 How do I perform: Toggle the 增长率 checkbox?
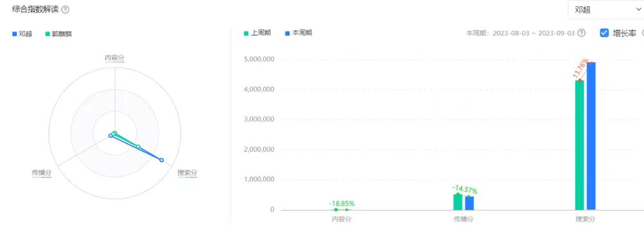[x=604, y=33]
